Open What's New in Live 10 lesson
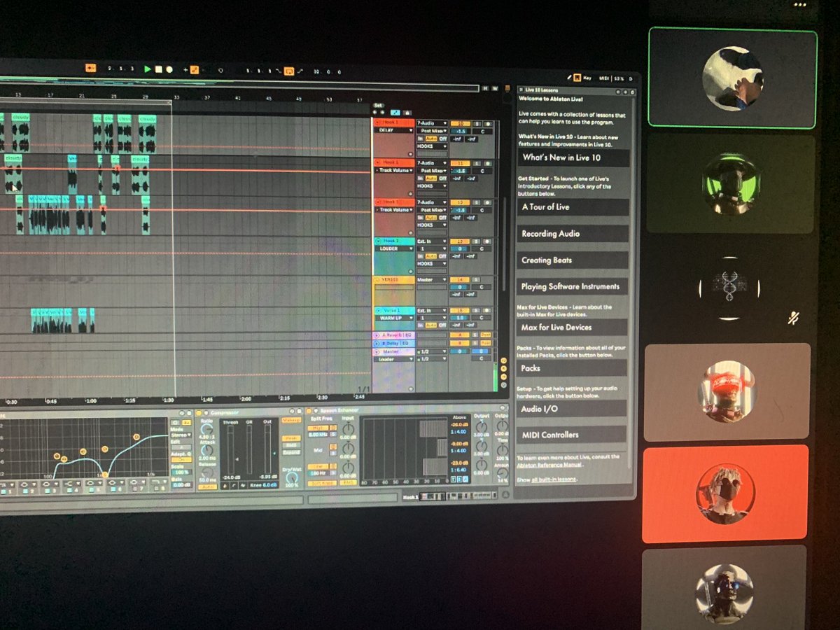Image resolution: width=840 pixels, height=630 pixels. pos(573,158)
